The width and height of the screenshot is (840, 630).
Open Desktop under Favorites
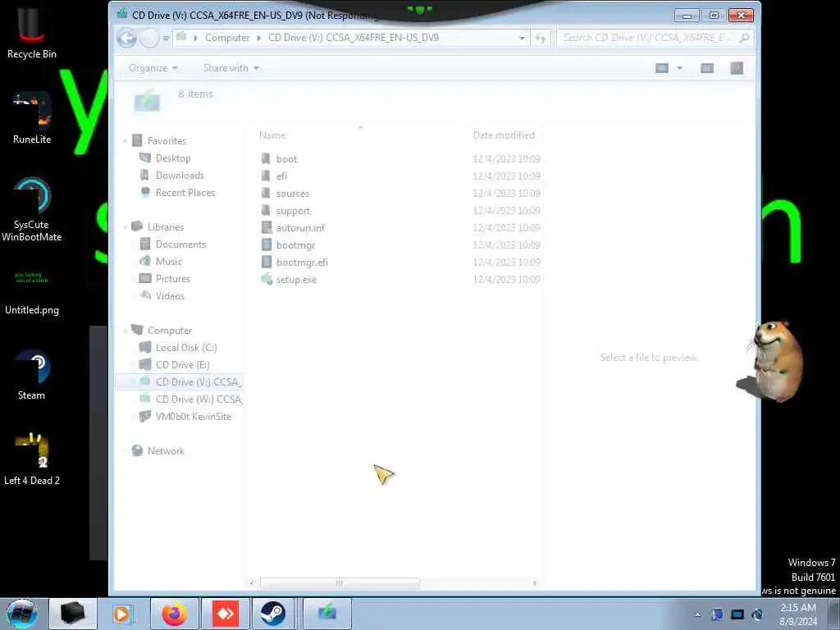coord(173,158)
